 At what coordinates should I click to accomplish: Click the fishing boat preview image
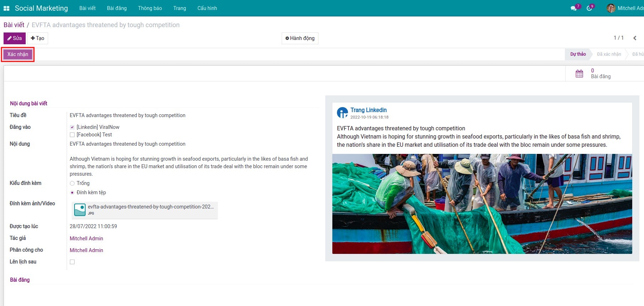point(482,204)
